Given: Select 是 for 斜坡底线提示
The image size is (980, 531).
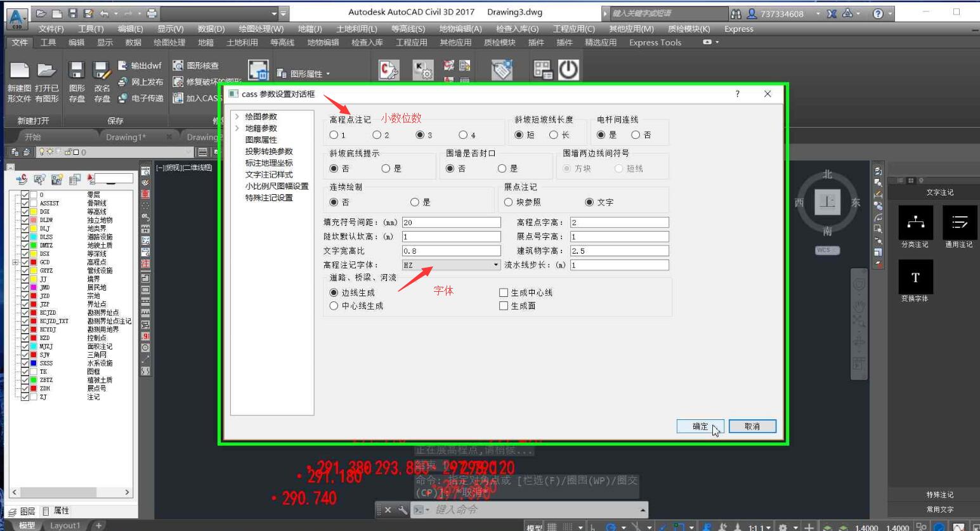Looking at the screenshot, I should tap(386, 168).
